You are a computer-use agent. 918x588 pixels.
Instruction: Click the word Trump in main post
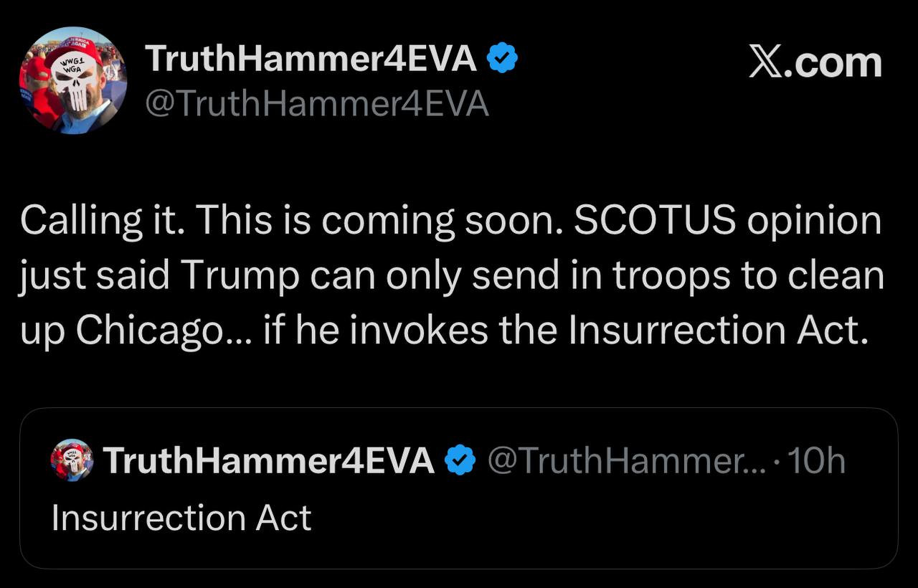(x=240, y=275)
